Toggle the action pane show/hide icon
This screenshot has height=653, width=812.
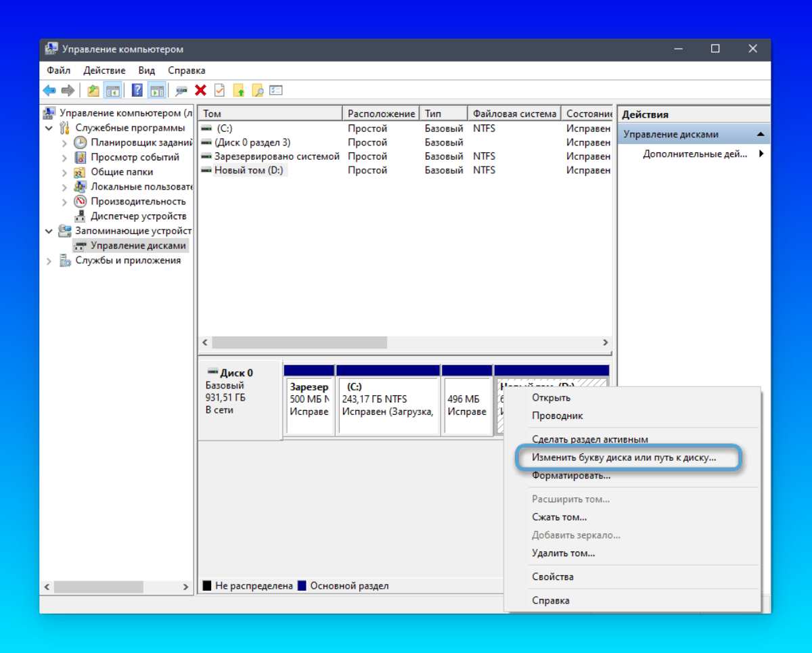pyautogui.click(x=157, y=91)
